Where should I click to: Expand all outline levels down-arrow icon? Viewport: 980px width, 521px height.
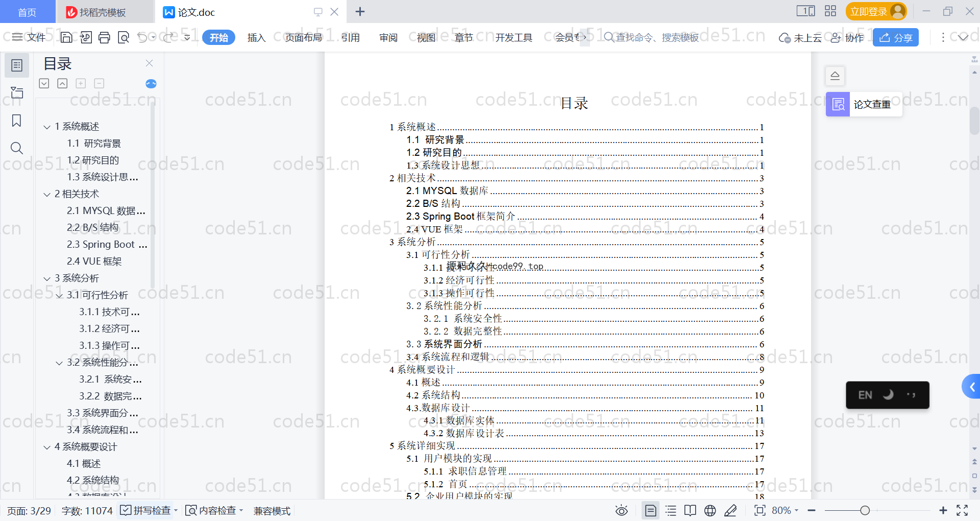coord(44,83)
